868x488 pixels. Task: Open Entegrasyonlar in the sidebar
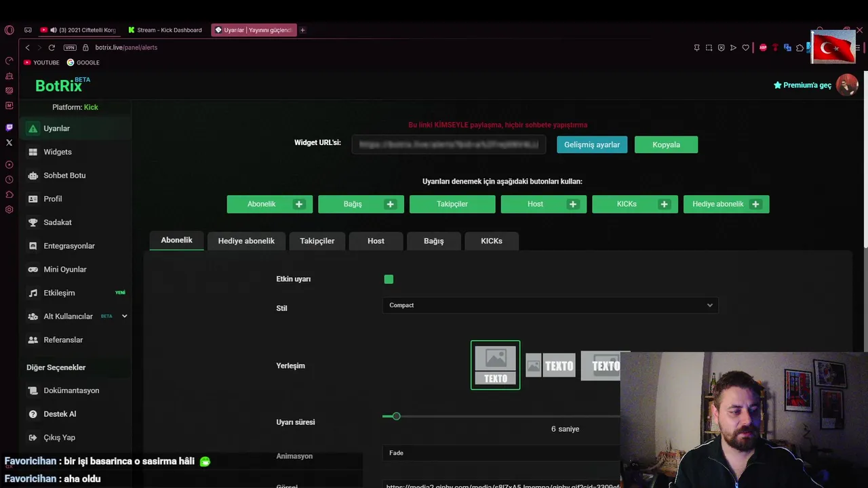(x=68, y=246)
